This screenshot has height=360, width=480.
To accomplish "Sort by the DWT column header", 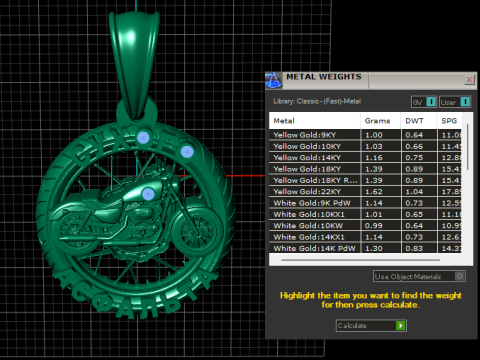I will (419, 121).
